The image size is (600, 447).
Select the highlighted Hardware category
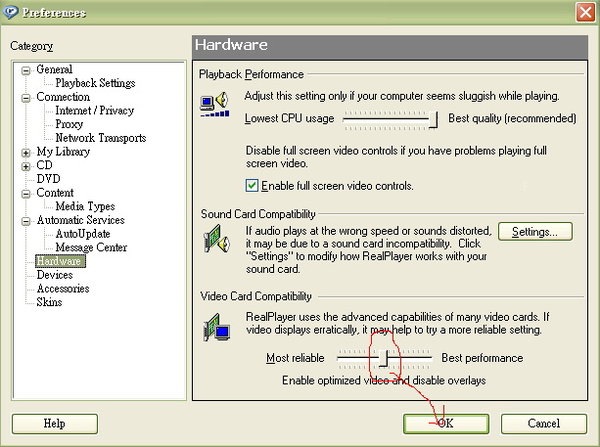[60, 261]
